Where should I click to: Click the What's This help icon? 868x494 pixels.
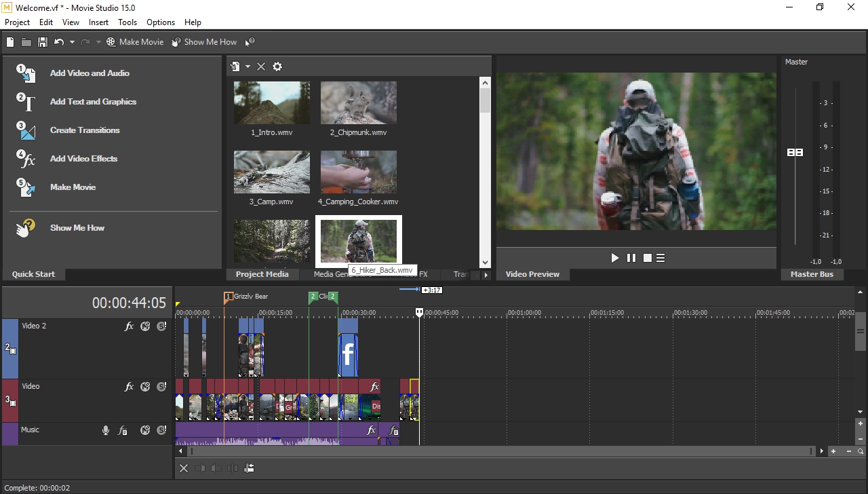pyautogui.click(x=250, y=42)
